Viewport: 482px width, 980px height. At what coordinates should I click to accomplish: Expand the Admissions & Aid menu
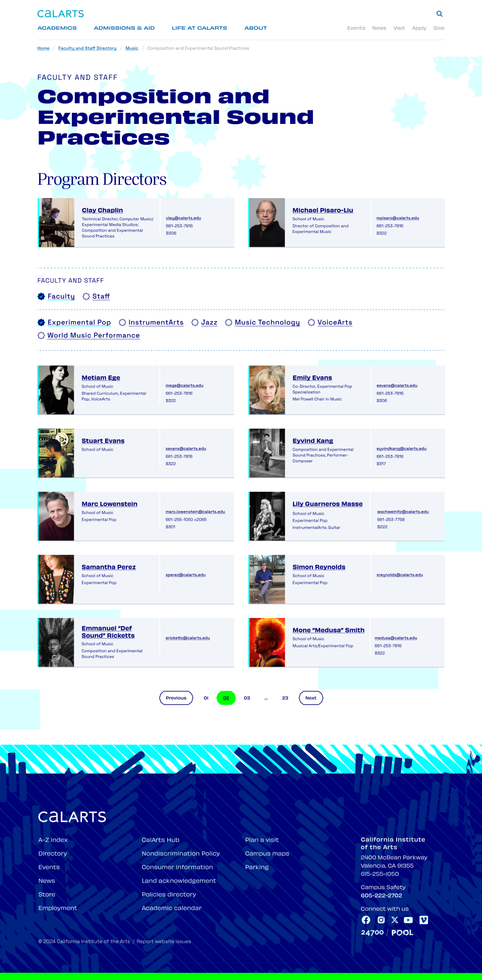pyautogui.click(x=124, y=28)
